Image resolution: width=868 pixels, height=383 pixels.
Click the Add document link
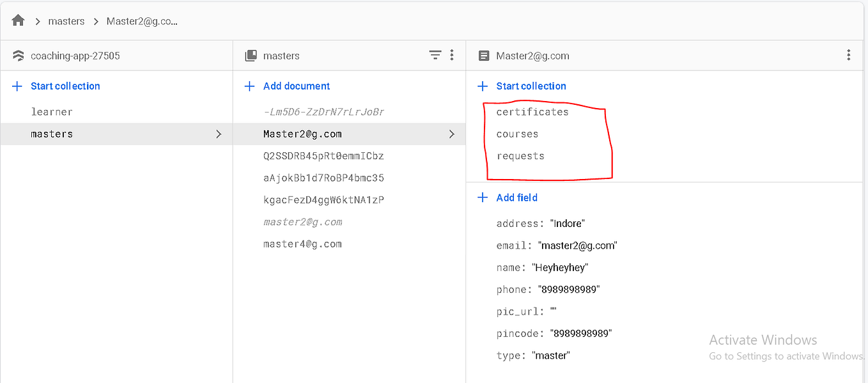tap(295, 86)
